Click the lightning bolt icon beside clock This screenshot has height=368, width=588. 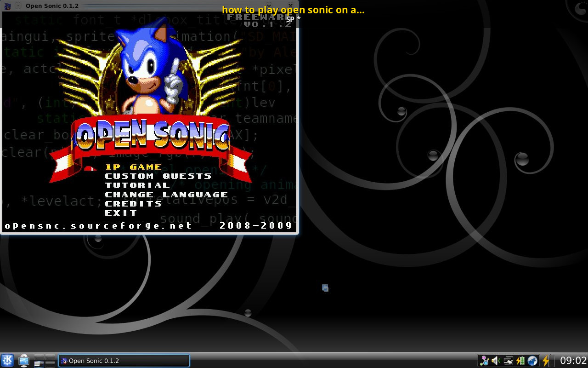pos(546,361)
